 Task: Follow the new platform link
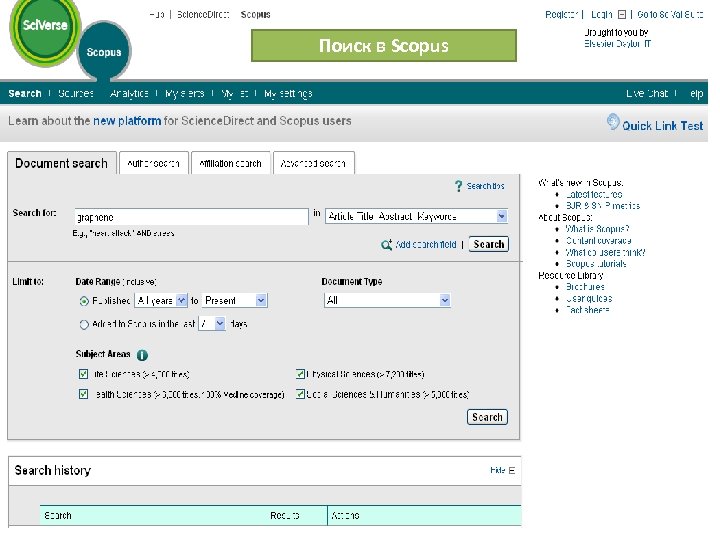click(127, 121)
